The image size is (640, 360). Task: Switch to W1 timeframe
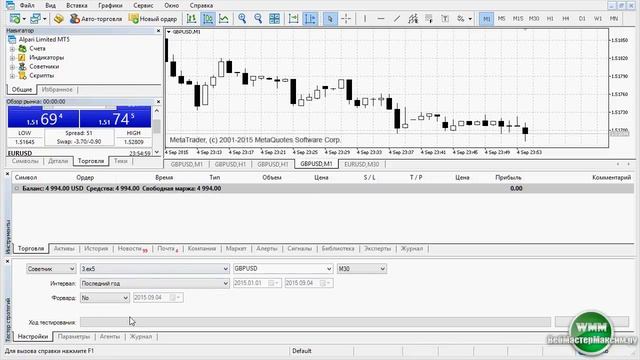[x=598, y=19]
